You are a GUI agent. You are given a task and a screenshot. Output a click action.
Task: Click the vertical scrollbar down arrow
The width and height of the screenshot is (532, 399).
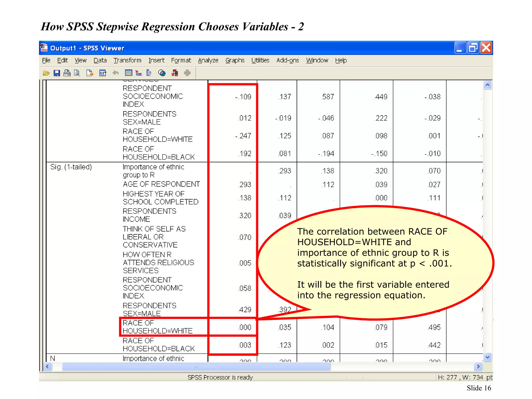488,357
